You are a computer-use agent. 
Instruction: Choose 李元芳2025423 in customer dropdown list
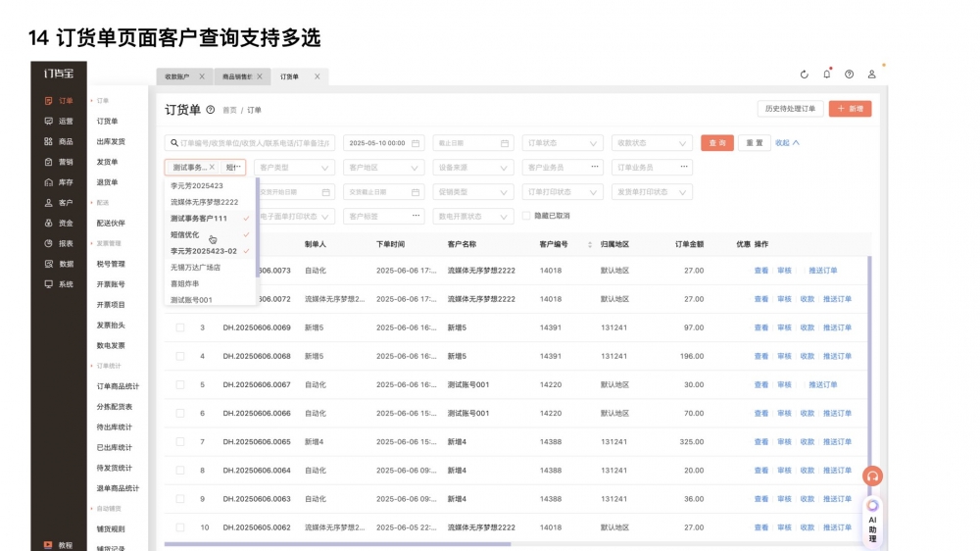coord(210,185)
